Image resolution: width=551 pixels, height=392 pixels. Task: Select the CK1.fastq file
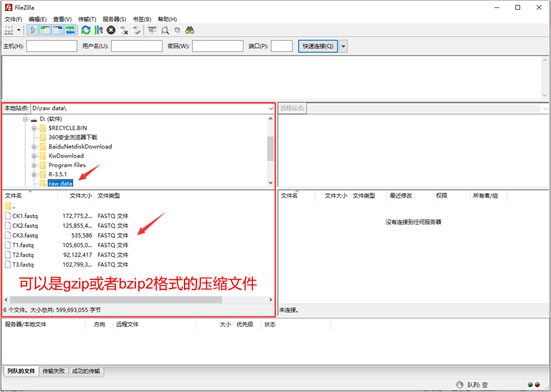pyautogui.click(x=25, y=216)
